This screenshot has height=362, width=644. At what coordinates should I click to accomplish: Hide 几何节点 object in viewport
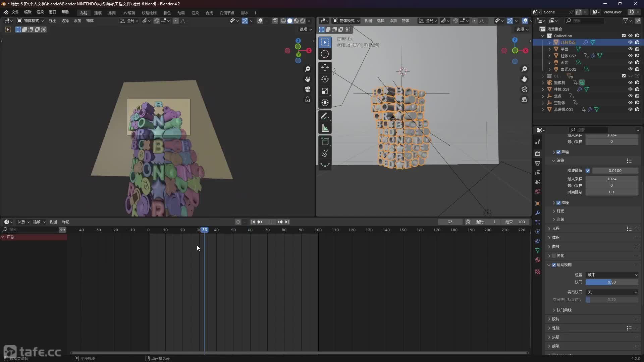tap(630, 42)
